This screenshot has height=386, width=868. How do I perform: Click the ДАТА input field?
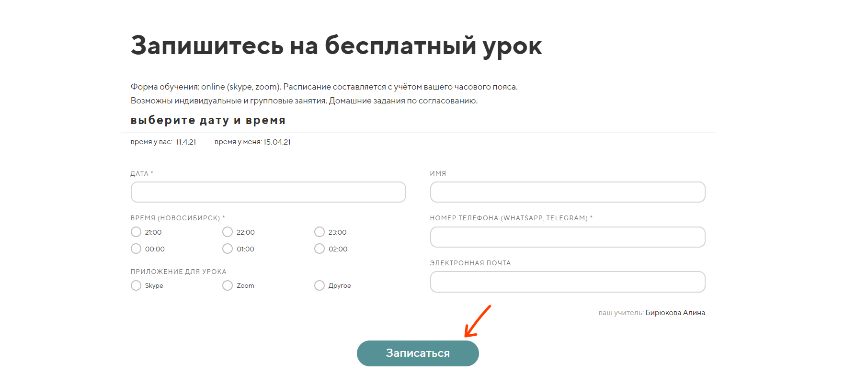click(x=268, y=192)
